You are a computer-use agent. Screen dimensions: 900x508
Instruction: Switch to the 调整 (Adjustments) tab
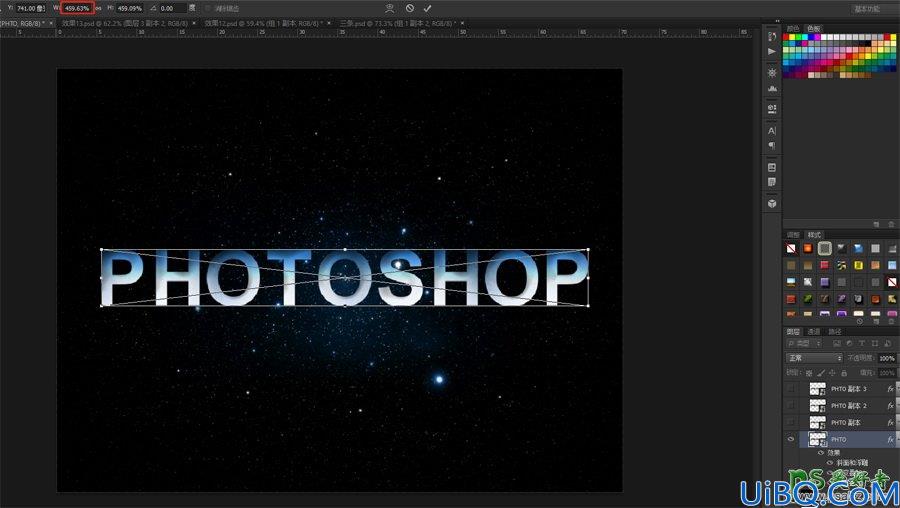tap(793, 235)
